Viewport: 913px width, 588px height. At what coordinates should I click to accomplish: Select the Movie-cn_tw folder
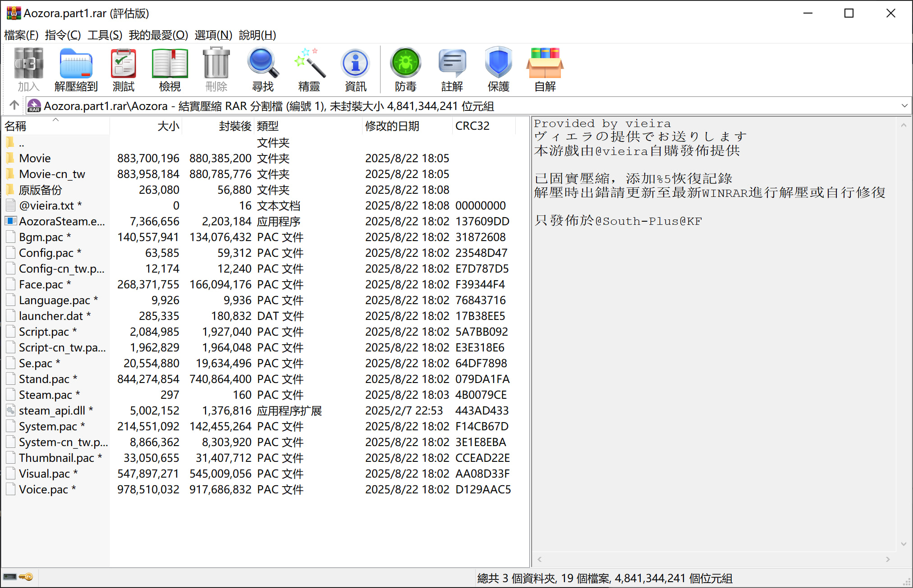pos(52,174)
